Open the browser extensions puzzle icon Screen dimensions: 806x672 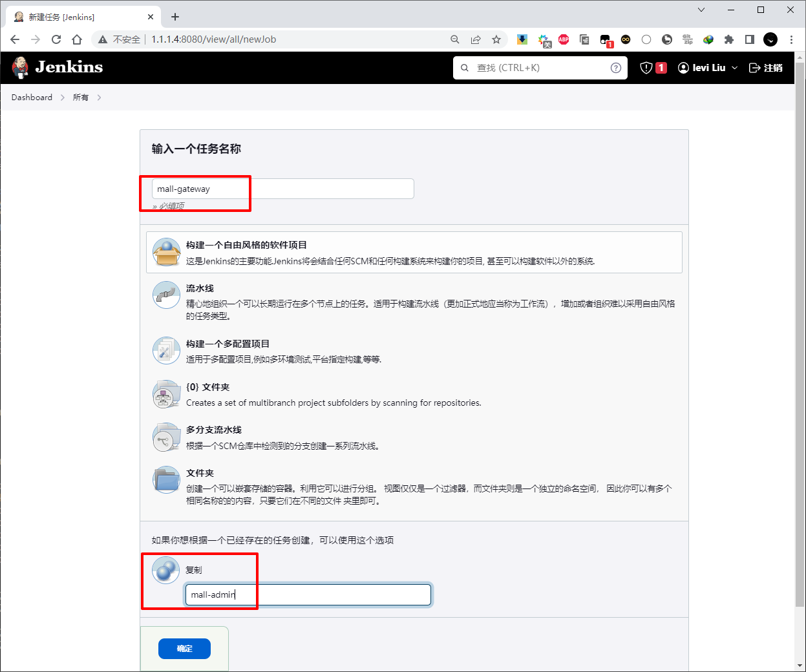pos(729,39)
